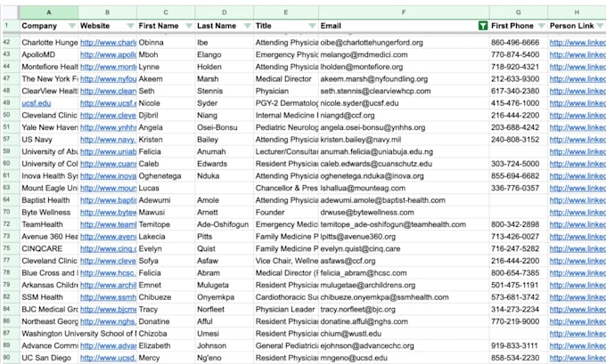Screen dimensions: 606x364
Task: Click the active green Email filter icon
Action: 483,26
